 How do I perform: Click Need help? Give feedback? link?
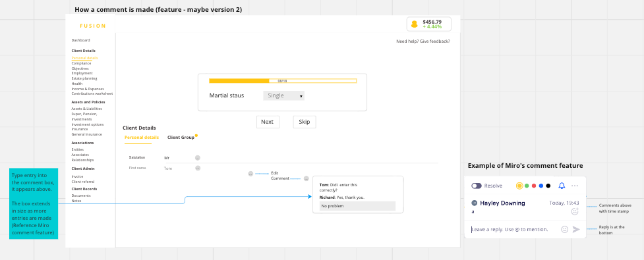coord(423,41)
